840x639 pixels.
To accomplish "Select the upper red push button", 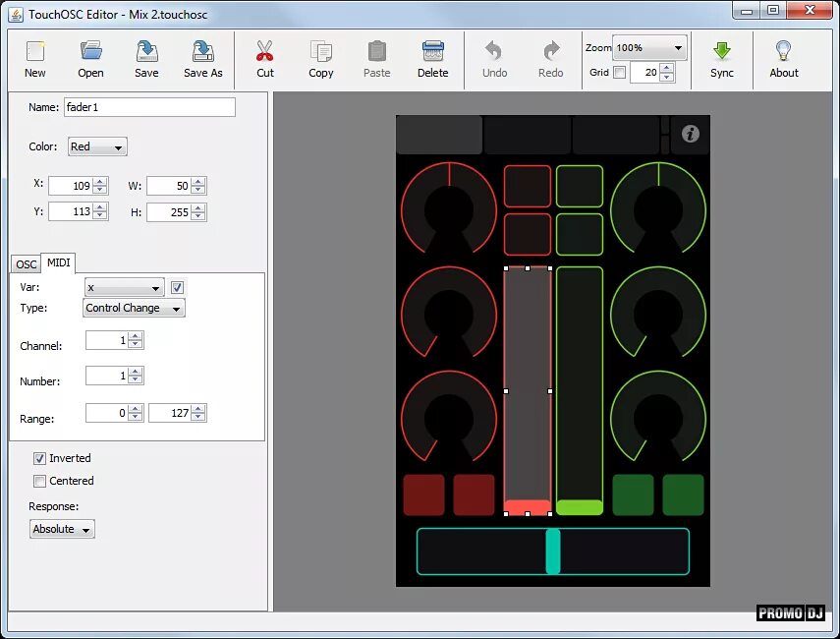I will [x=528, y=186].
